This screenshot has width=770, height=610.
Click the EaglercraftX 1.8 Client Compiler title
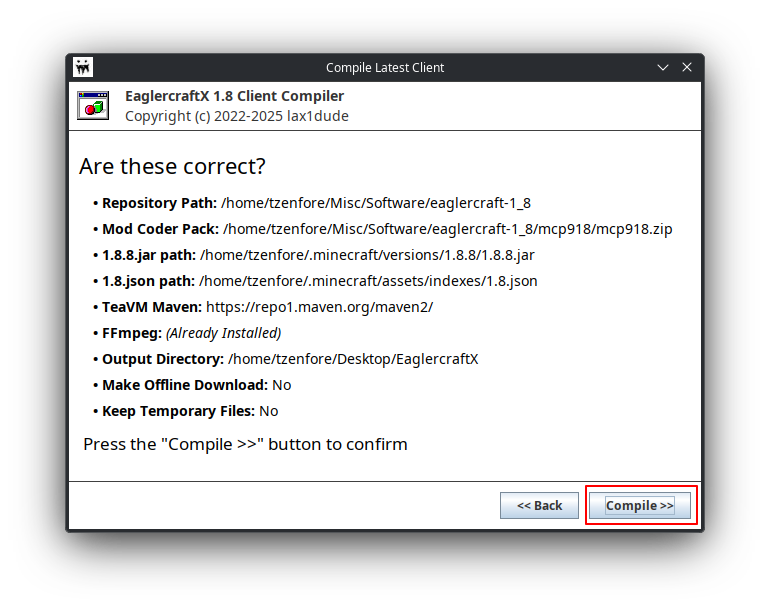pyautogui.click(x=235, y=96)
